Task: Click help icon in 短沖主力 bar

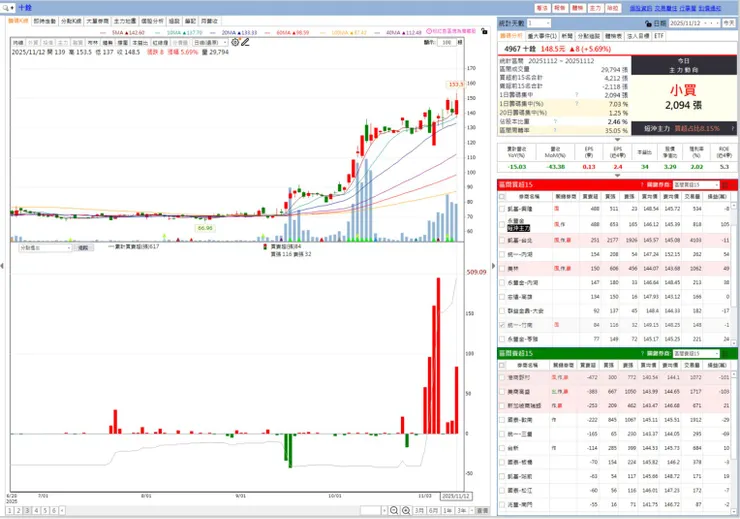Action: [x=732, y=128]
